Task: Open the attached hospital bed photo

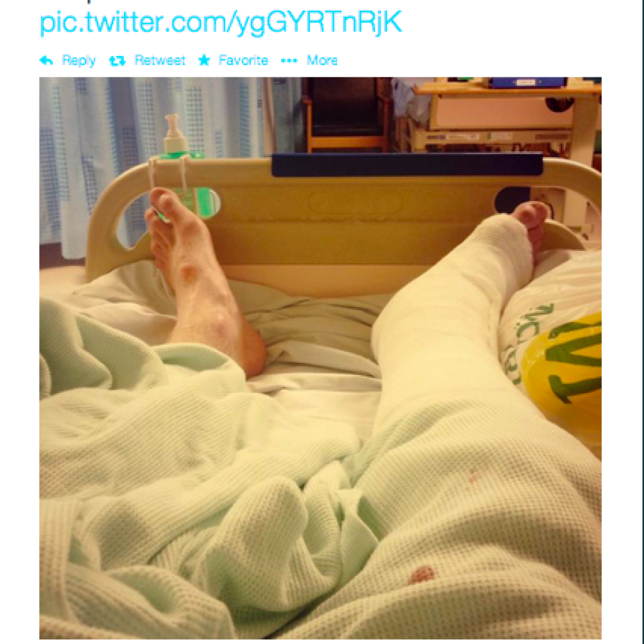Action: coord(320,358)
